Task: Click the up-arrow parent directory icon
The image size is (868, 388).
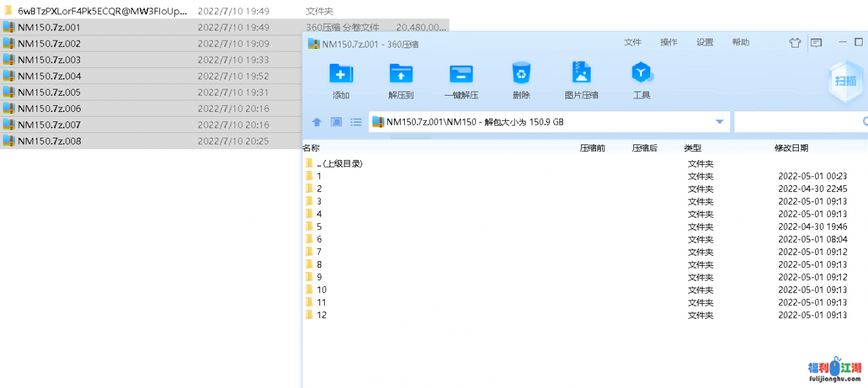Action: coord(317,122)
